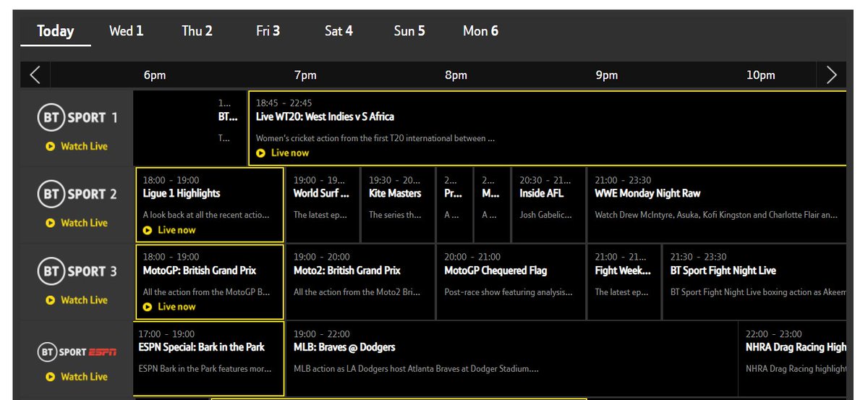Screen dimensions: 868x400
Task: Open the NHRA Drag Racing Highlights programme
Action: point(792,359)
